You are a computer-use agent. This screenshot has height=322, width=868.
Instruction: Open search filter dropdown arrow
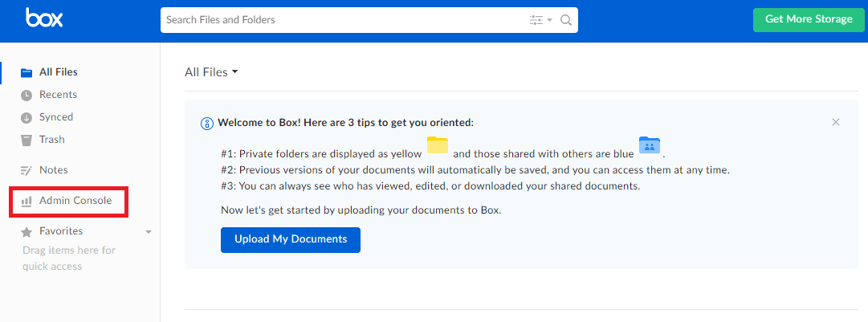coord(550,20)
